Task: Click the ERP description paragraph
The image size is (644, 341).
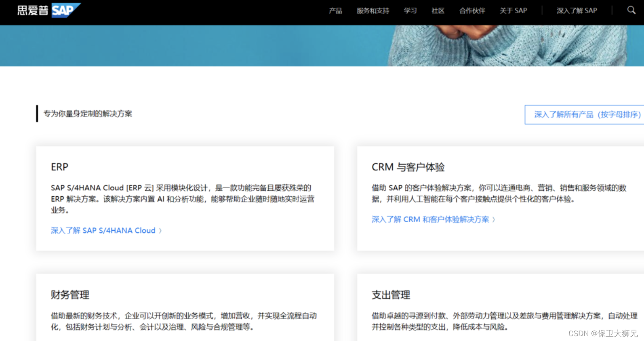Action: point(183,199)
